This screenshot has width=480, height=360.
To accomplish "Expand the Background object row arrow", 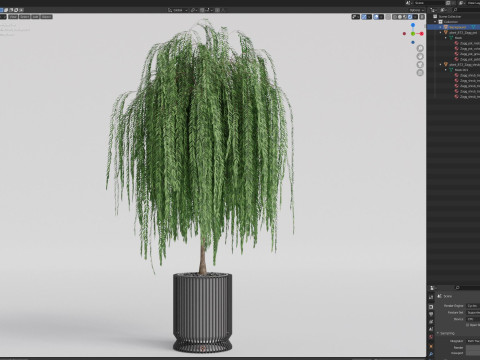I will click(x=440, y=27).
